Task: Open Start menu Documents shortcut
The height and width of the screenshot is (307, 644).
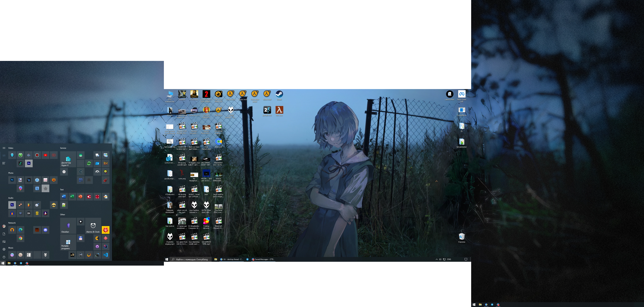Action: pos(4,234)
